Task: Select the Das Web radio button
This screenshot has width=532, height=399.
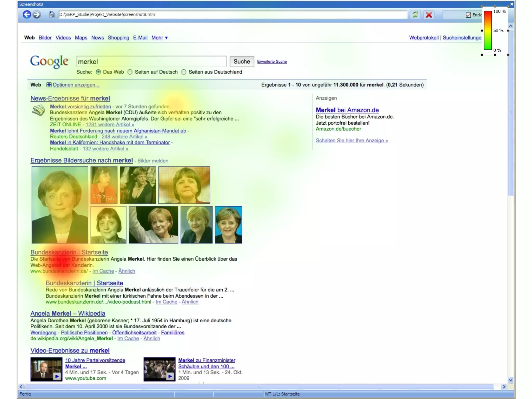Action: 98,72
